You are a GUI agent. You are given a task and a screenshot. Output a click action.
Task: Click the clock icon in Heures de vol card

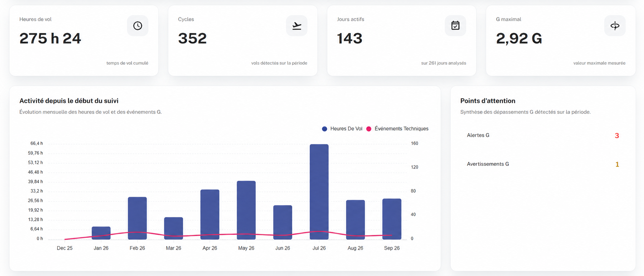coord(138,26)
